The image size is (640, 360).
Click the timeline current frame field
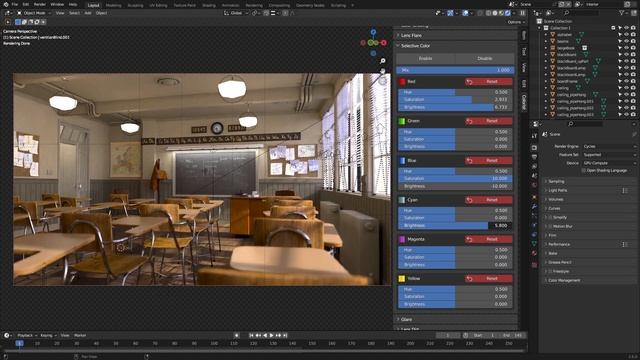pyautogui.click(x=448, y=335)
